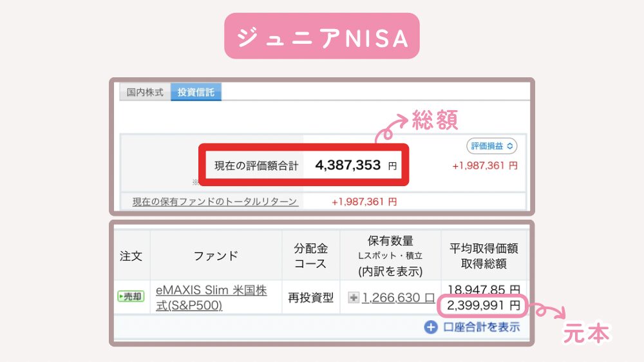The height and width of the screenshot is (362, 644).
Task: Select the 投資信託 tab
Action: pyautogui.click(x=196, y=92)
